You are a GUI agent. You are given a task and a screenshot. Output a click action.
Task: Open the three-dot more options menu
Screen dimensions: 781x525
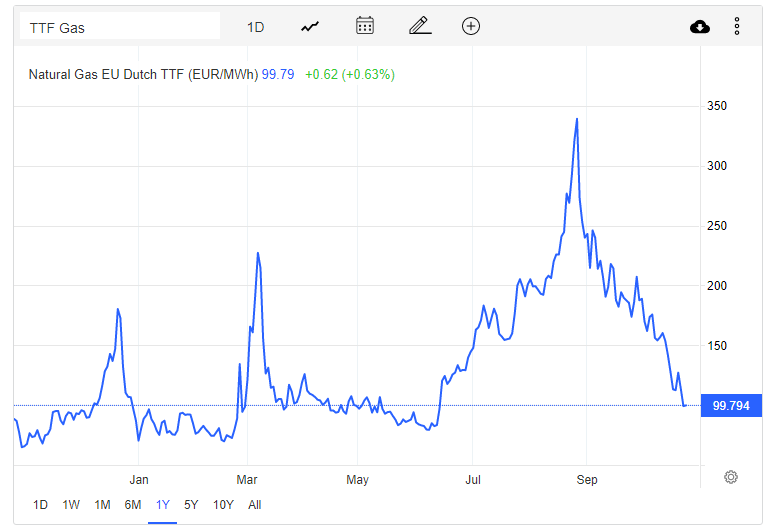[737, 26]
